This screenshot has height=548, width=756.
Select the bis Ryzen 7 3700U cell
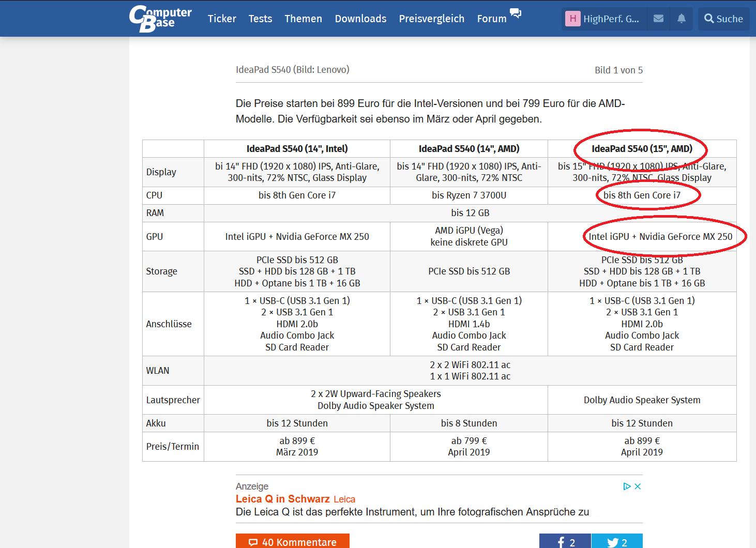pos(469,195)
